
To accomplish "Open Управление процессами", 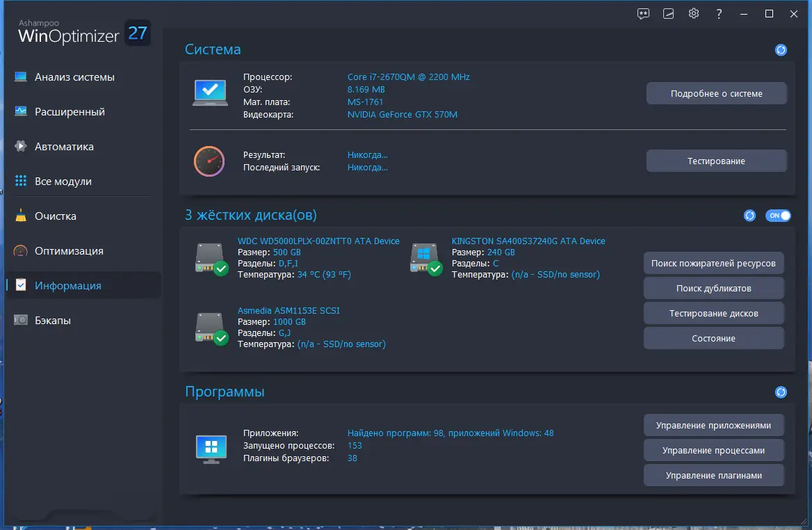I will [x=713, y=450].
